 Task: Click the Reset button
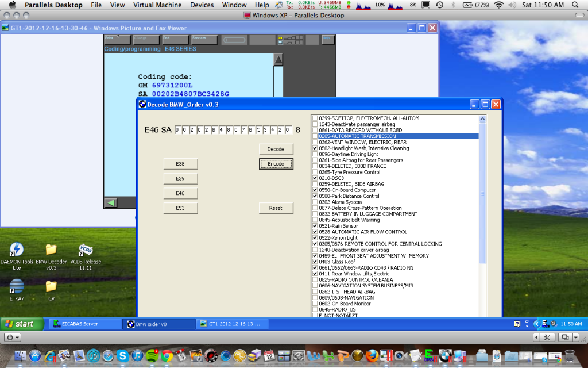pos(276,208)
